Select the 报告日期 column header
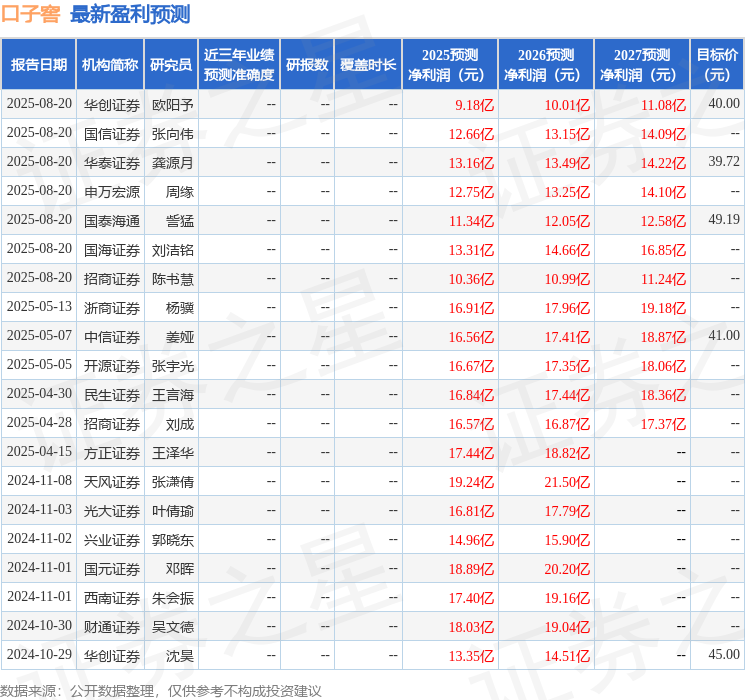 pyautogui.click(x=38, y=65)
